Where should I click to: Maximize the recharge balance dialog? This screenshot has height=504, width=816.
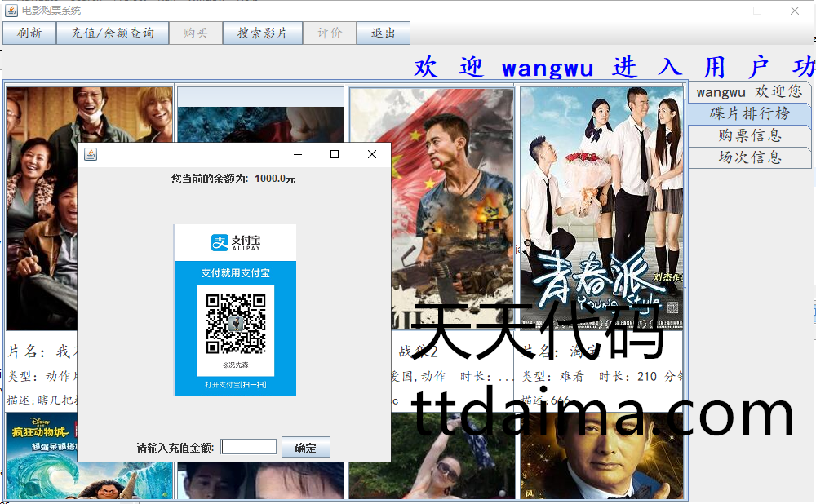pyautogui.click(x=335, y=154)
